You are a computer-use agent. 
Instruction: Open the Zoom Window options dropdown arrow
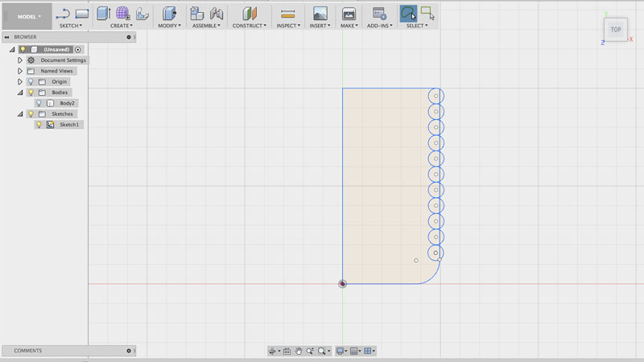click(x=328, y=351)
